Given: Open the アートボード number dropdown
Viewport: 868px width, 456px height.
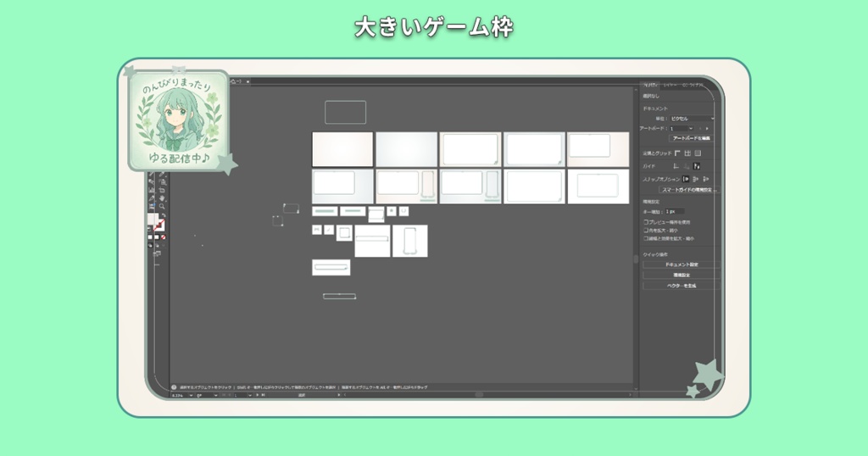Looking at the screenshot, I should (690, 128).
